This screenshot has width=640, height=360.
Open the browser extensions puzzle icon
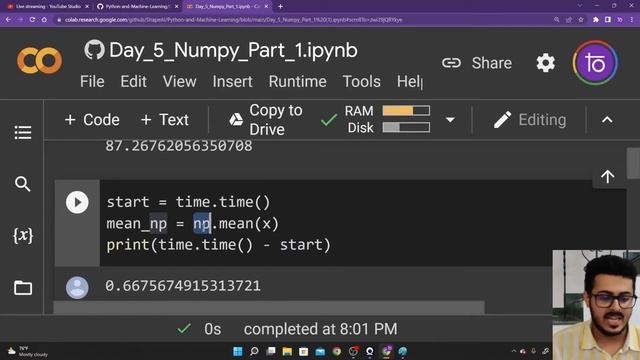pyautogui.click(x=596, y=20)
